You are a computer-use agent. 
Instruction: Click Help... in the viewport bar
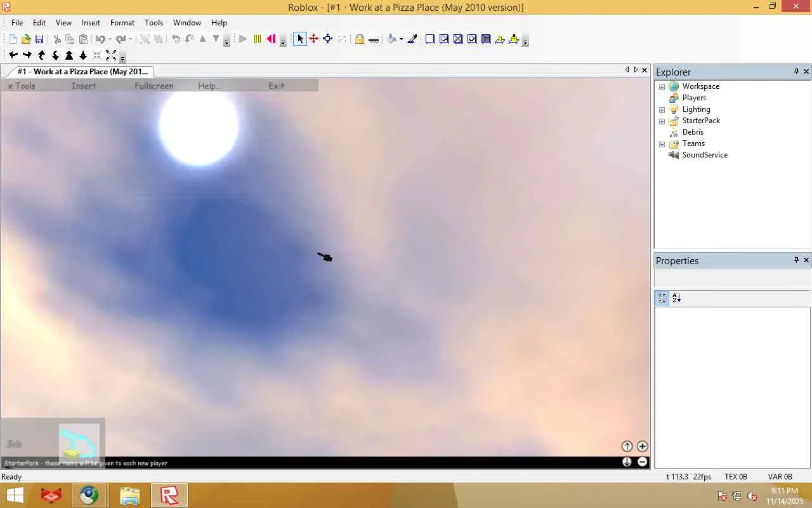pos(209,86)
